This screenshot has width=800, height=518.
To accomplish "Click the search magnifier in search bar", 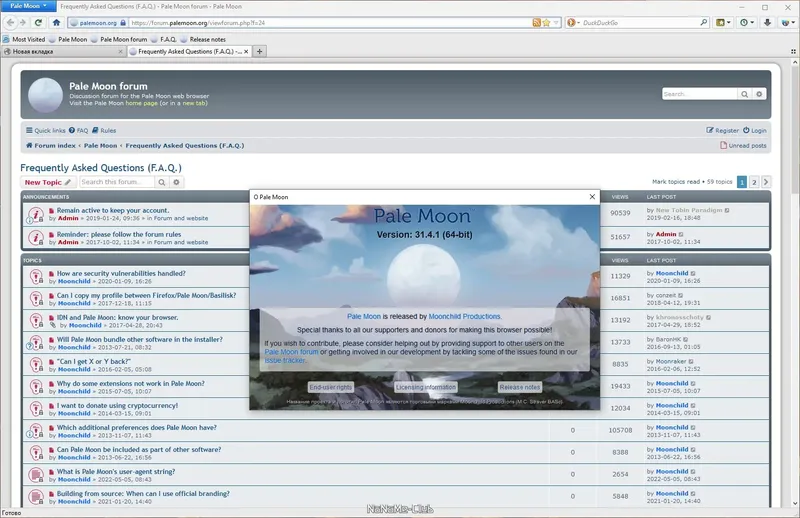I will click(704, 22).
